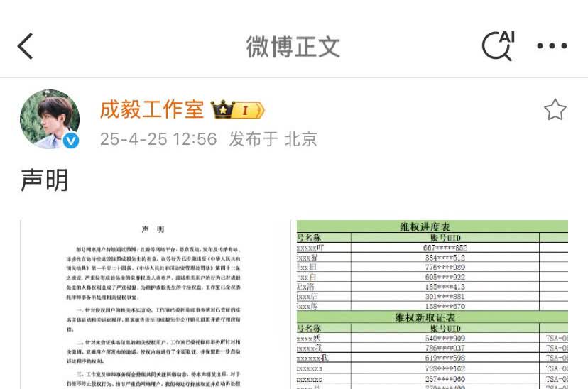Tap the 发布于 北京 location text
This screenshot has height=389, width=588.
click(273, 139)
